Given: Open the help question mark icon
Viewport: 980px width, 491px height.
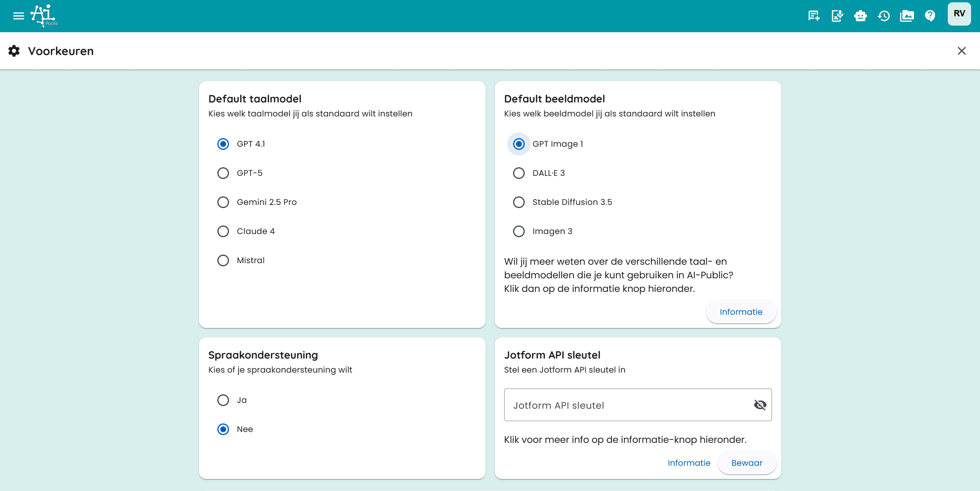Looking at the screenshot, I should coord(930,16).
